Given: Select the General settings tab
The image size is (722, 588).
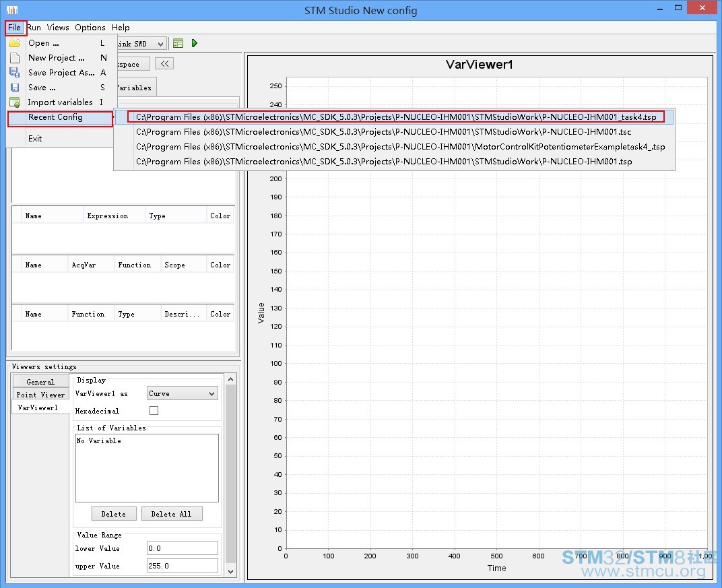Looking at the screenshot, I should coord(40,382).
